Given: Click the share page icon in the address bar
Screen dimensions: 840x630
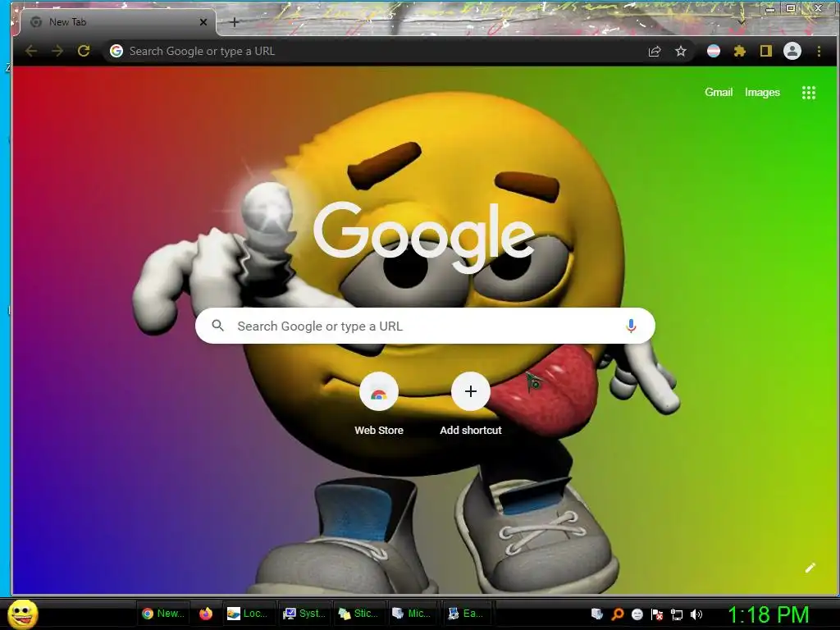Looking at the screenshot, I should pyautogui.click(x=654, y=52).
